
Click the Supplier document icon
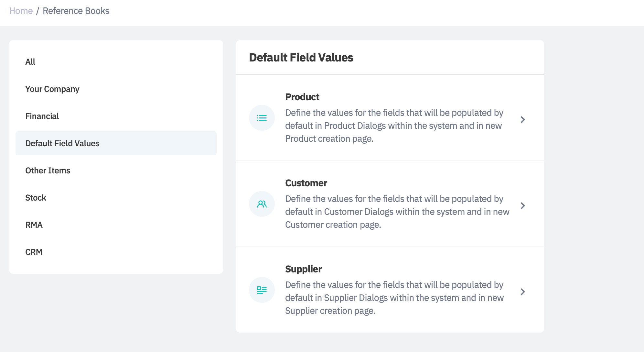[x=262, y=290]
